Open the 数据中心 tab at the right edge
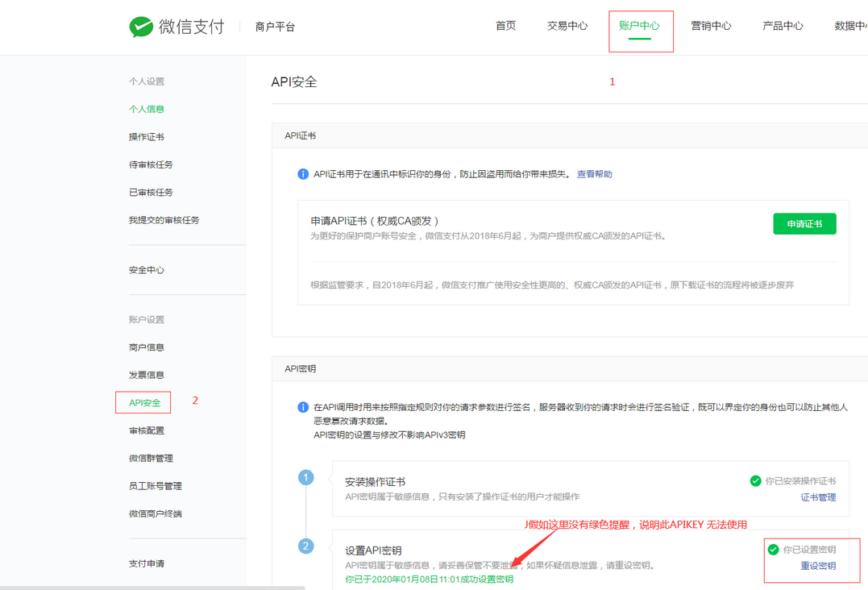868x590 pixels. tap(851, 26)
